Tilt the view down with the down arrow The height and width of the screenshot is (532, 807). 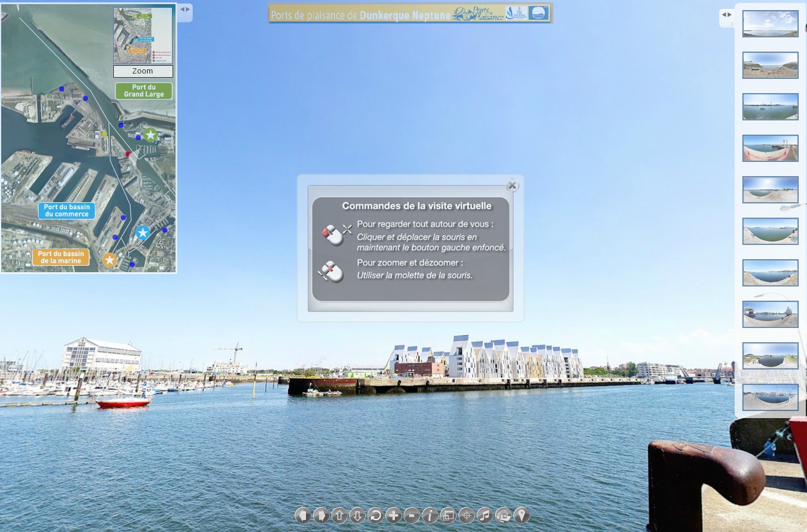pyautogui.click(x=357, y=515)
